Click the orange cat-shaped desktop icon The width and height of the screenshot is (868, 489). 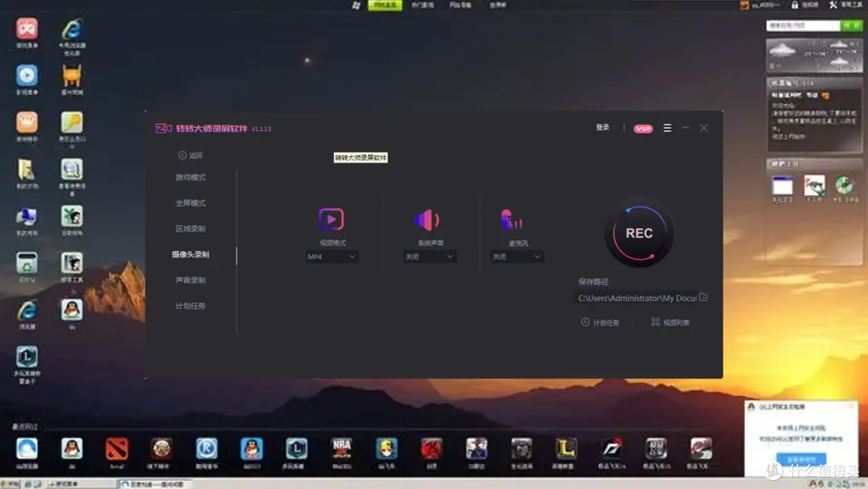[72, 76]
